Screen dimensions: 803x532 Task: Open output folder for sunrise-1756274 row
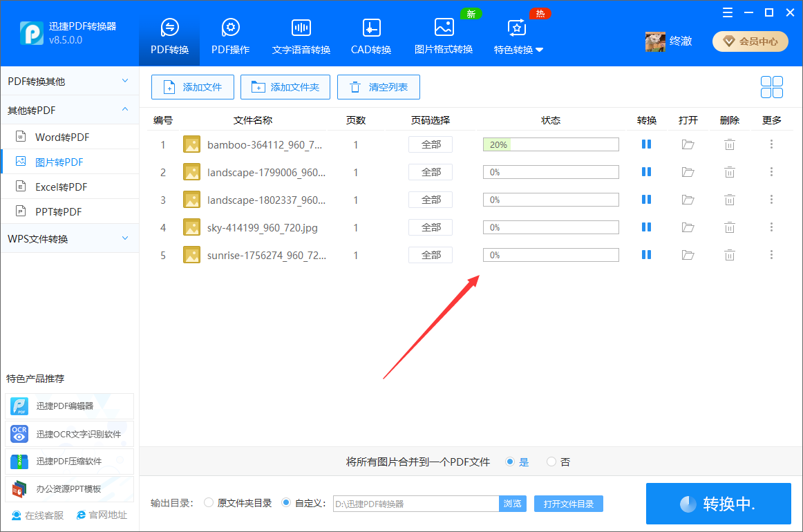click(x=688, y=255)
